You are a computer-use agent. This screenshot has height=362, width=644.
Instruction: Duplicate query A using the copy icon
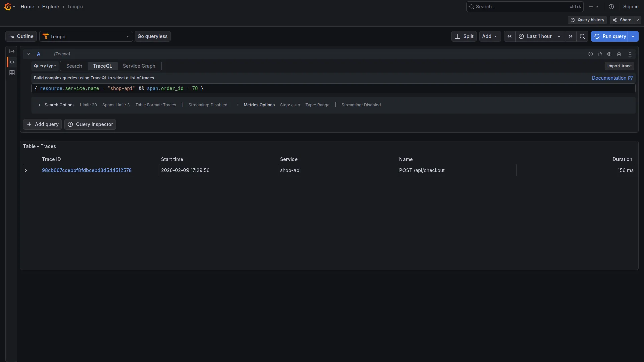click(x=600, y=54)
